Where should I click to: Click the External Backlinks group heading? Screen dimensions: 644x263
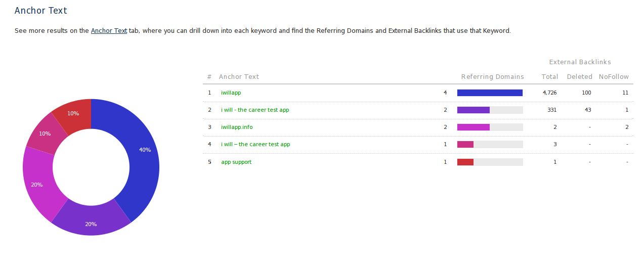click(580, 62)
